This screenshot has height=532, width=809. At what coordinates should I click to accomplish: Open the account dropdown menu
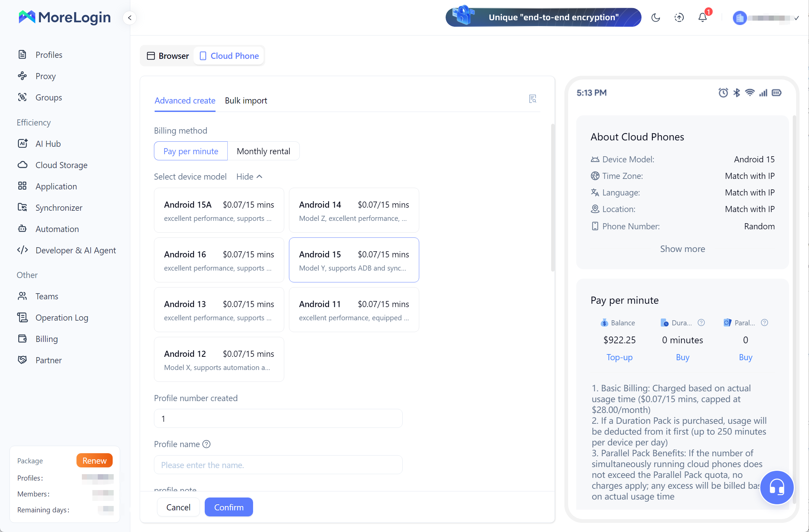(796, 18)
